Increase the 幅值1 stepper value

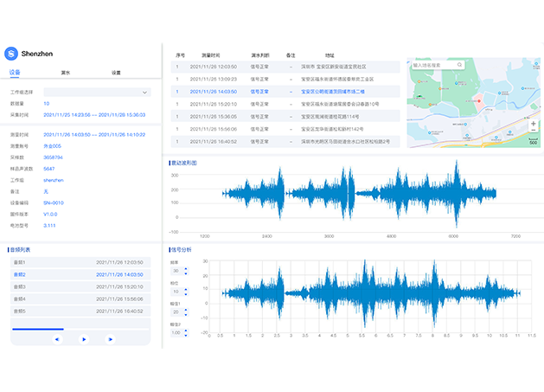tap(185, 311)
